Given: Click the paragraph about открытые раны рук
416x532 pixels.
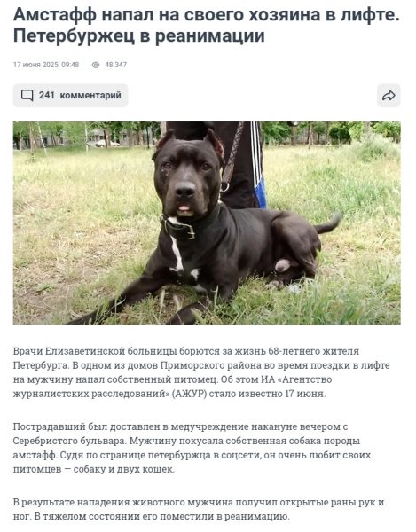Looking at the screenshot, I should click(199, 509).
